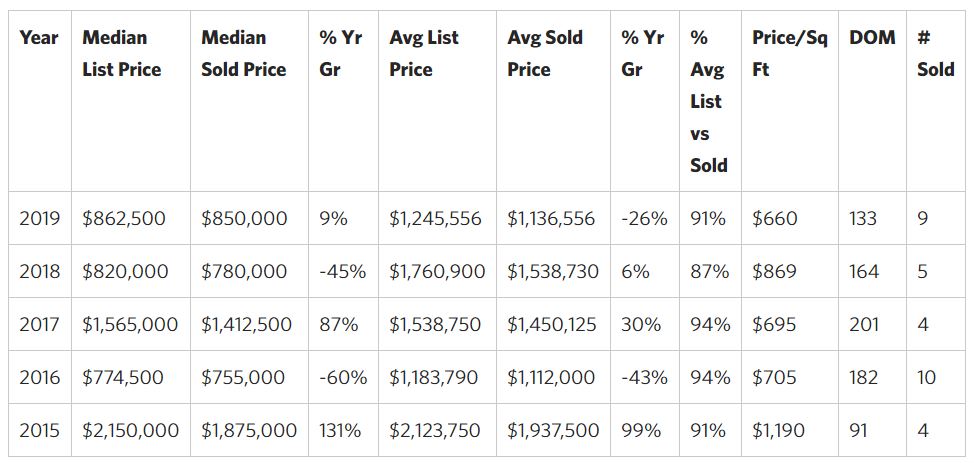Click the $862,500 median list price cell
Screen dimensions: 974x463
tap(124, 218)
